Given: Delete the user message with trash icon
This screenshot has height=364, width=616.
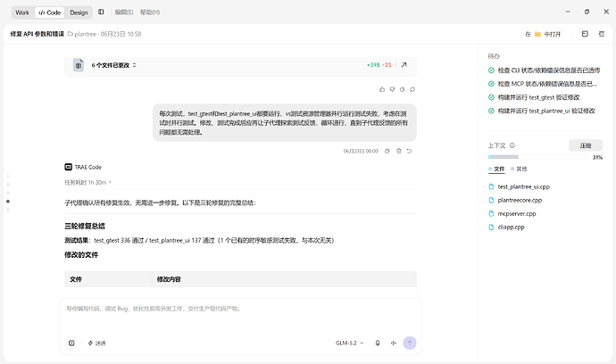Looking at the screenshot, I should click(x=399, y=151).
